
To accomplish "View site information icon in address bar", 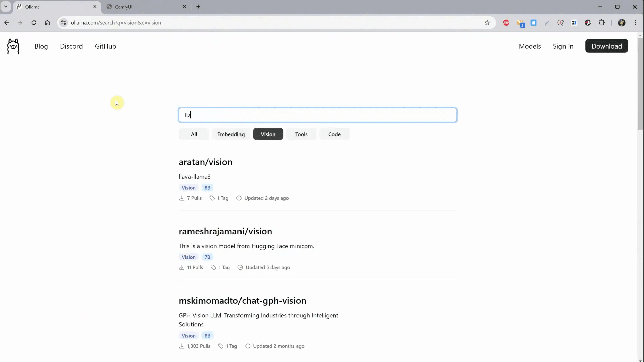I will point(63,23).
